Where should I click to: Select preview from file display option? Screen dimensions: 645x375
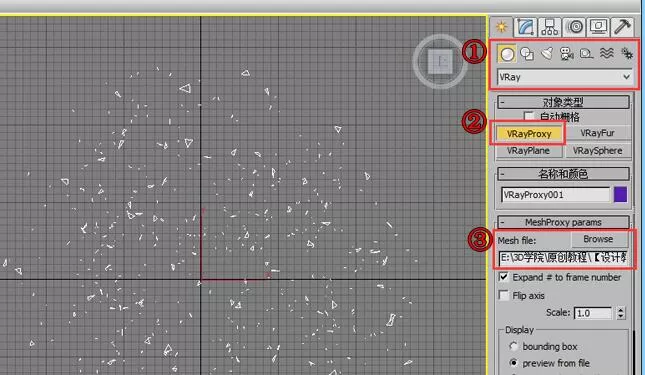click(x=513, y=363)
